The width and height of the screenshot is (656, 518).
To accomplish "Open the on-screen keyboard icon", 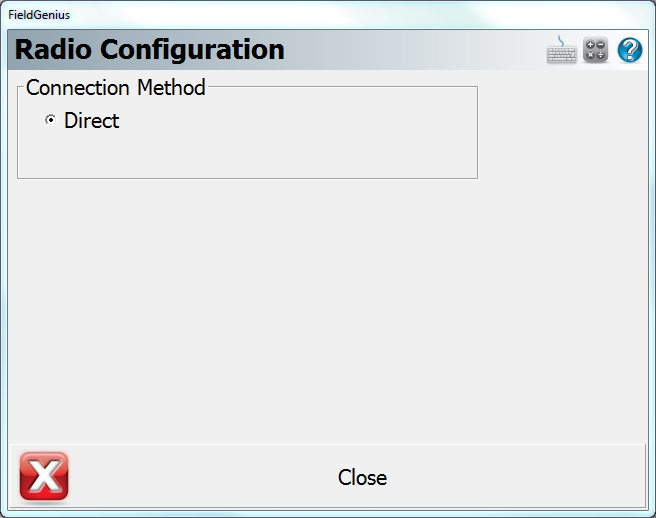I will [561, 50].
